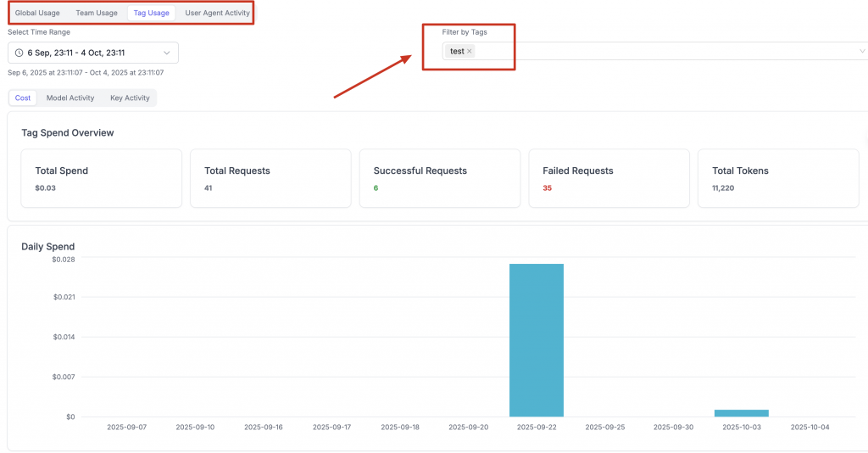The height and width of the screenshot is (453, 868).
Task: Click the 2025-09-16 axis label
Action: tap(264, 427)
